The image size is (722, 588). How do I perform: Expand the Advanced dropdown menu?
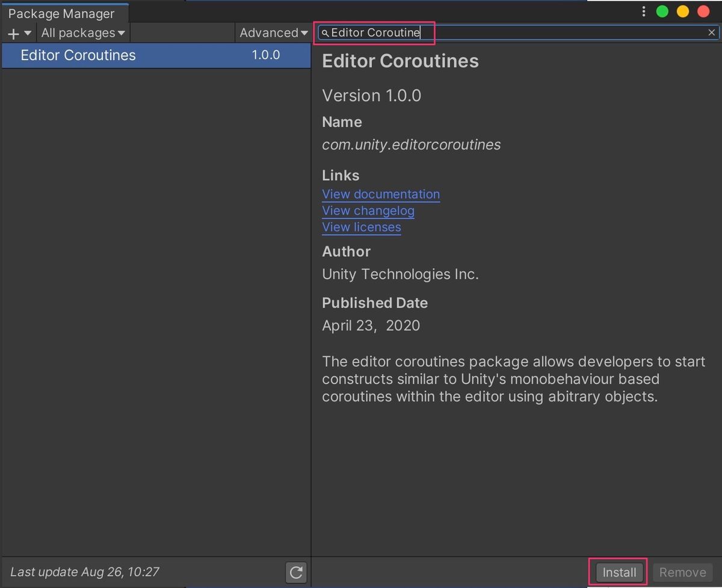(x=274, y=33)
